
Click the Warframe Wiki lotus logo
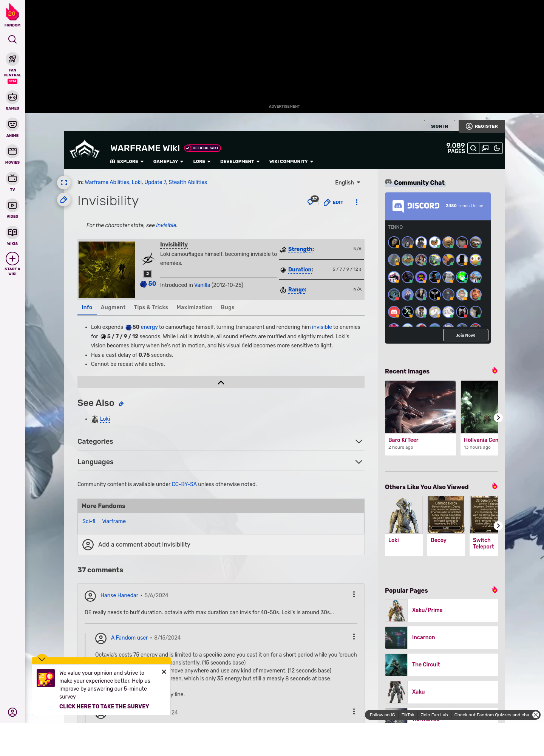click(85, 150)
